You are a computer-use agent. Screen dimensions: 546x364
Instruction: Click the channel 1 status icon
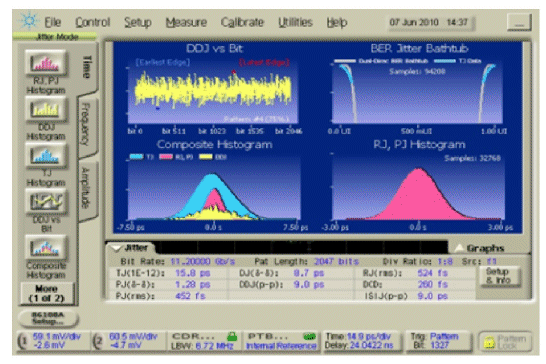pyautogui.click(x=23, y=341)
